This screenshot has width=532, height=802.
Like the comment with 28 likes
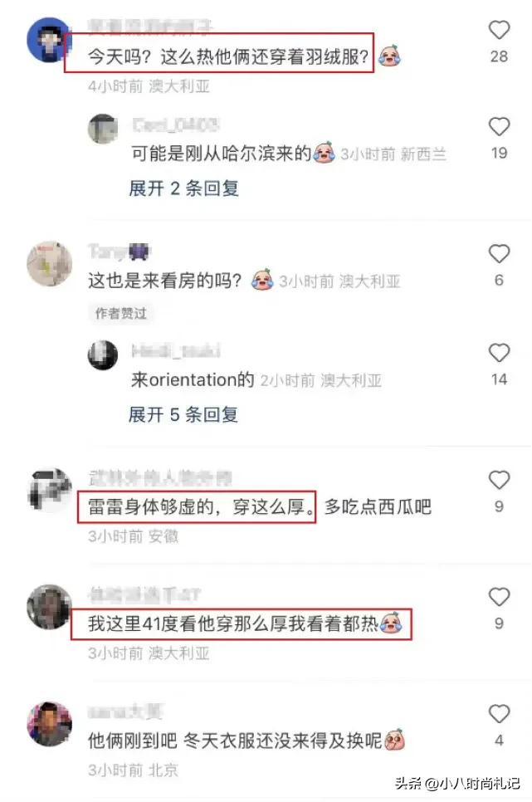499,30
